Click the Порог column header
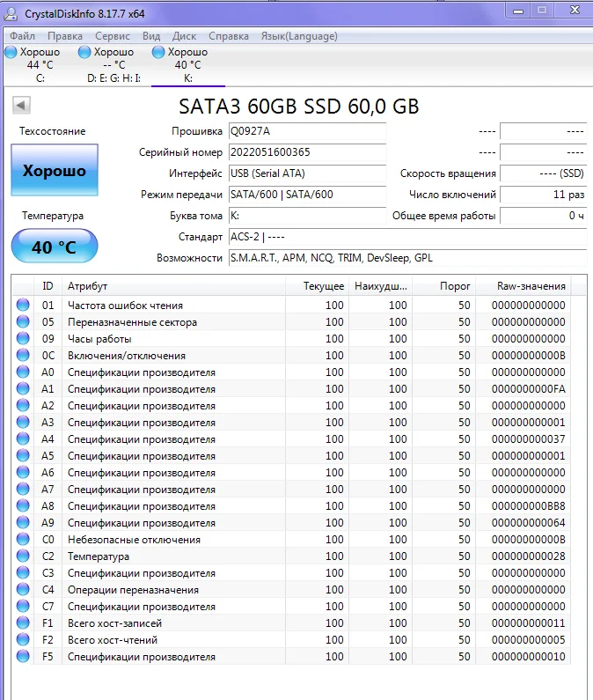 point(443,286)
